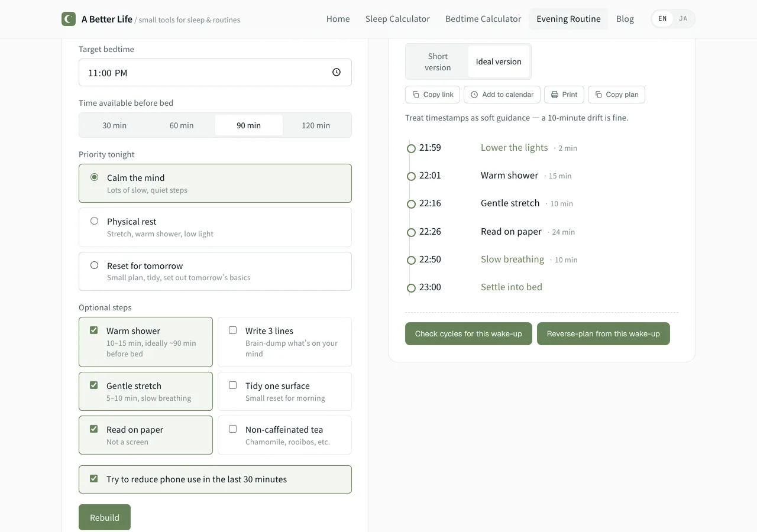Uncheck the Warm shower checkbox
Image resolution: width=757 pixels, height=532 pixels.
[x=94, y=330]
